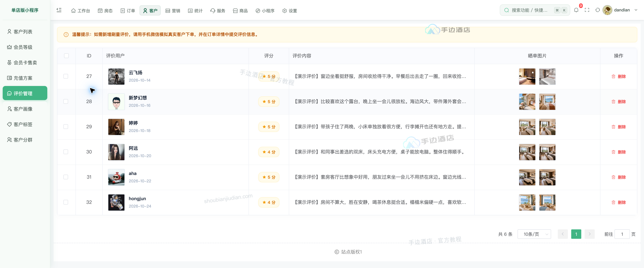
Task: Click the 客户标签 tag icon
Action: coord(9,124)
